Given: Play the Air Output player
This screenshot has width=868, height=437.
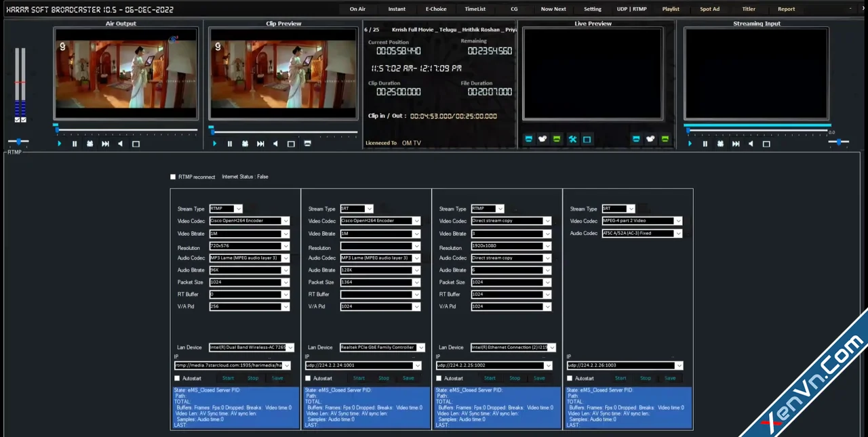Looking at the screenshot, I should pyautogui.click(x=60, y=144).
